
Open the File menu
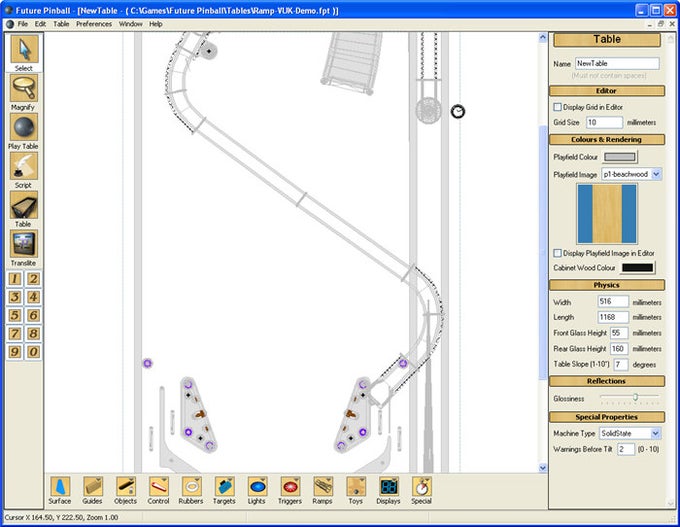click(23, 24)
